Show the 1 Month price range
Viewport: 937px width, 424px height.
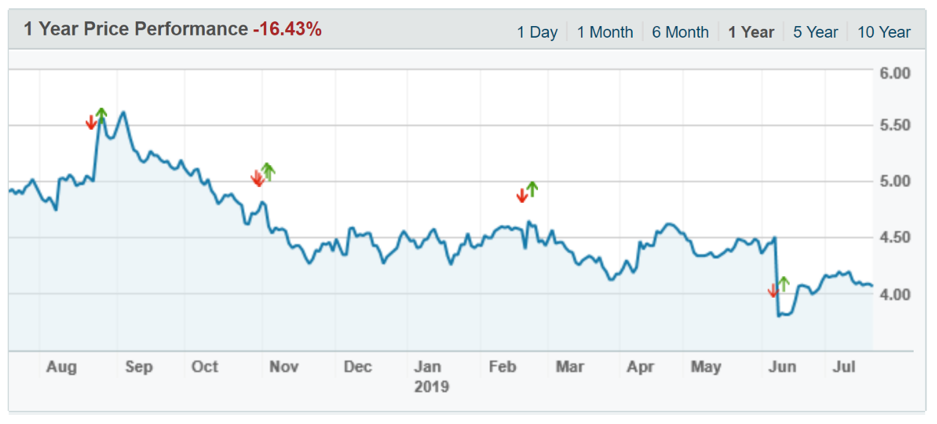tap(605, 32)
